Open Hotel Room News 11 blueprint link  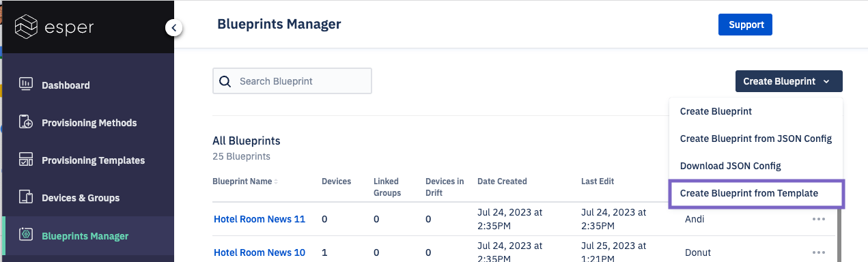tap(260, 219)
